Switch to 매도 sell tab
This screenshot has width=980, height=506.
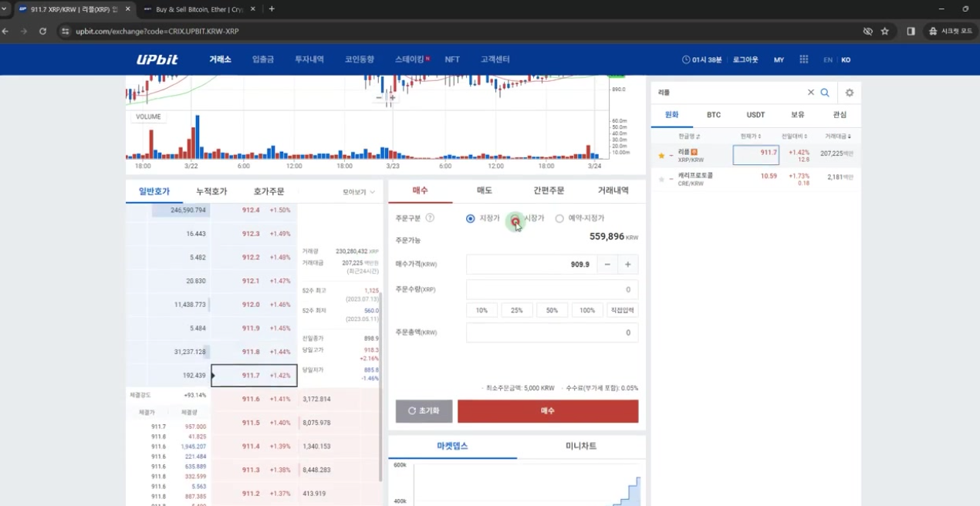coord(485,191)
